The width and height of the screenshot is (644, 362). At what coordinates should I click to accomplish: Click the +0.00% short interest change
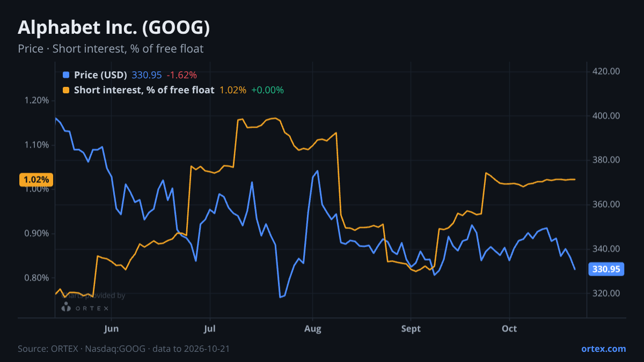pos(267,90)
